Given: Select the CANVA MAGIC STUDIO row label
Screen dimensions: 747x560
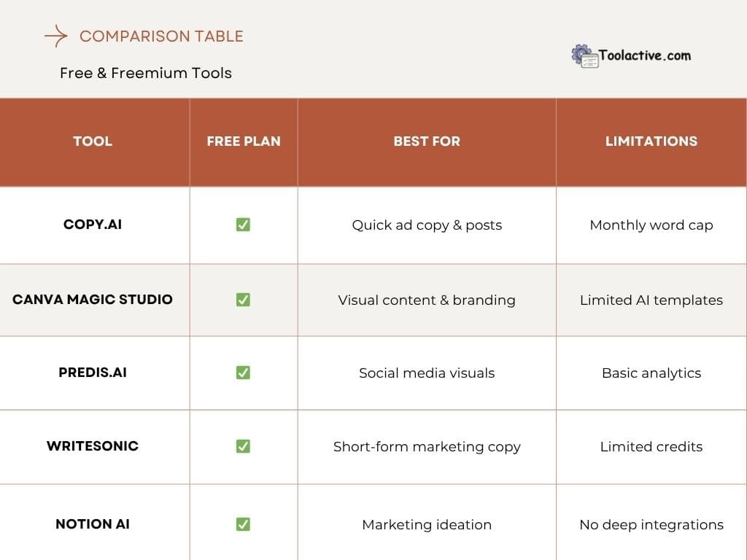Looking at the screenshot, I should tap(93, 299).
